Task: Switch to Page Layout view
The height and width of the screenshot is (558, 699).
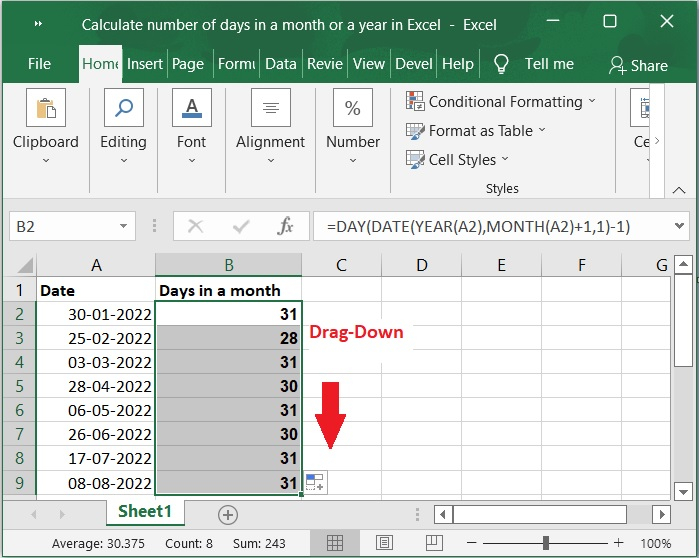Action: (x=384, y=543)
